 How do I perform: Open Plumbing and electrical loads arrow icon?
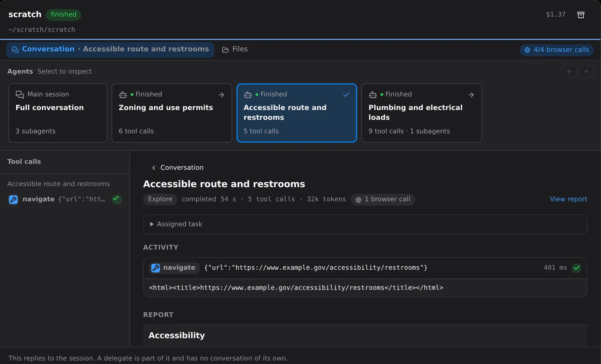[x=471, y=95]
